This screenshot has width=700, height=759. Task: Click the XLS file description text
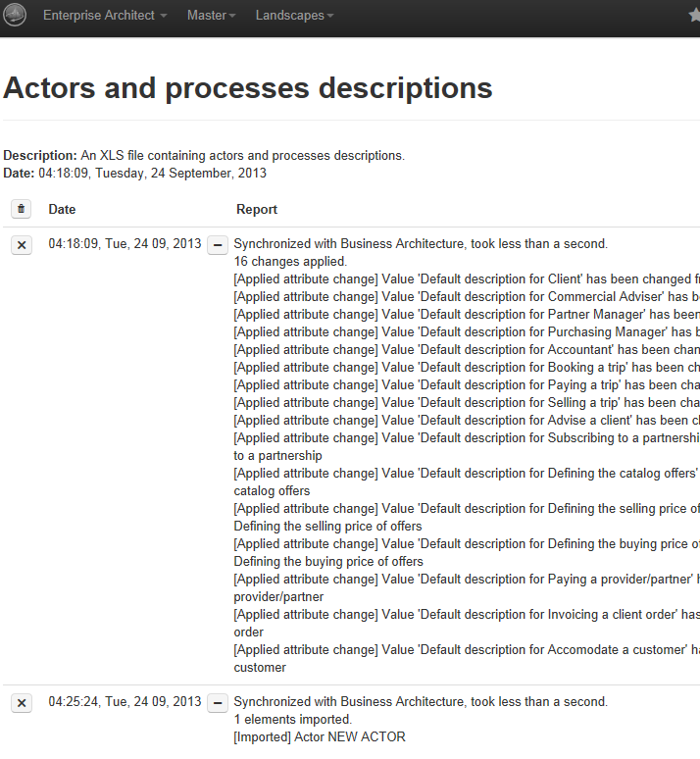tap(242, 156)
